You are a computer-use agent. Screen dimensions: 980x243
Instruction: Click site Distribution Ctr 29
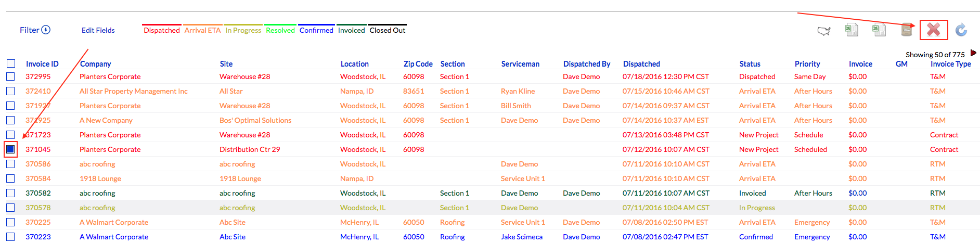[250, 149]
